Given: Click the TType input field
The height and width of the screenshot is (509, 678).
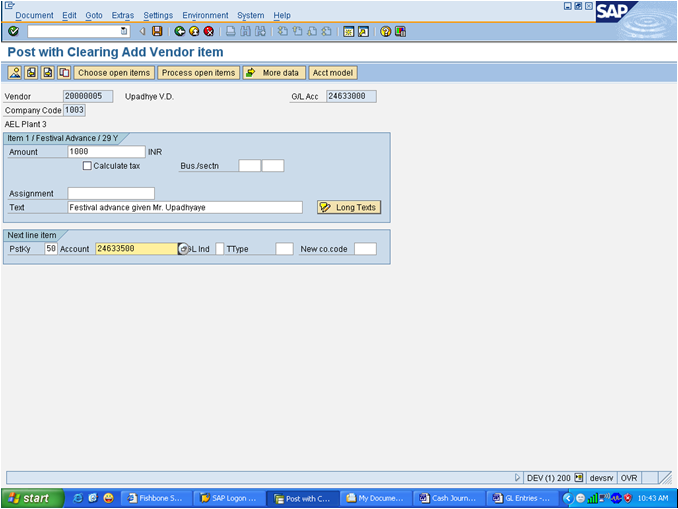Looking at the screenshot, I should [x=284, y=249].
